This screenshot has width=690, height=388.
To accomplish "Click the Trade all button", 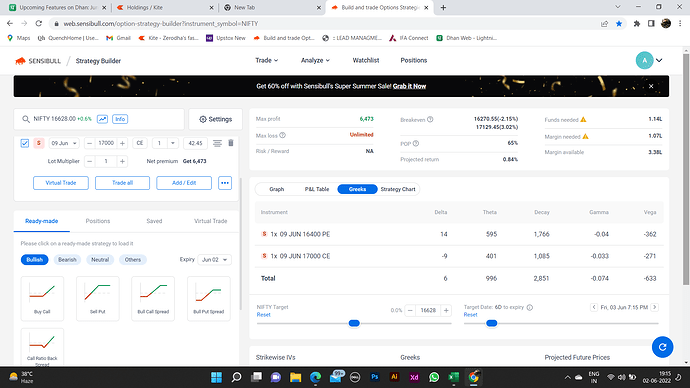I will pyautogui.click(x=122, y=183).
